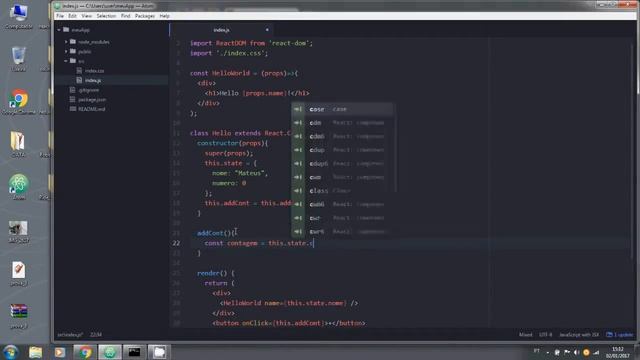Open the WinRAR archive desktop icon

18,316
